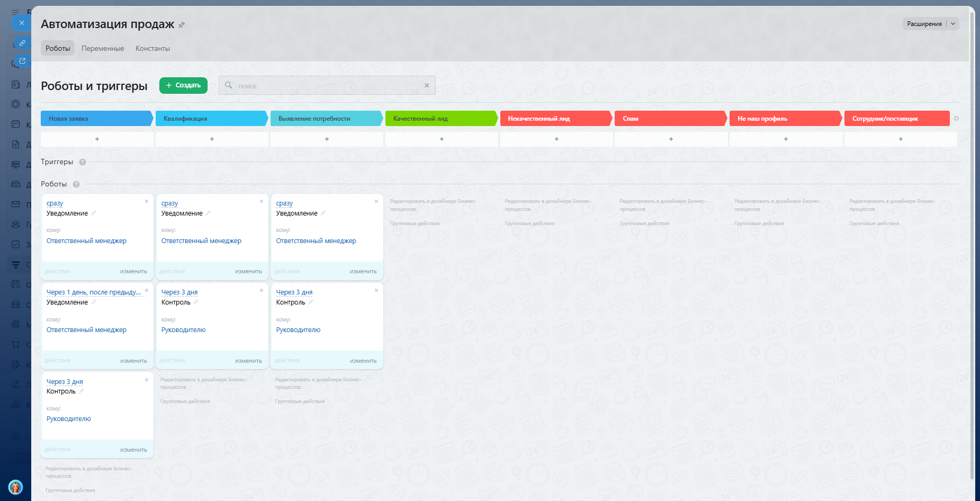Add a trigger under Качественный лид stage
Screen dimensions: 980x501
pyautogui.click(x=442, y=139)
